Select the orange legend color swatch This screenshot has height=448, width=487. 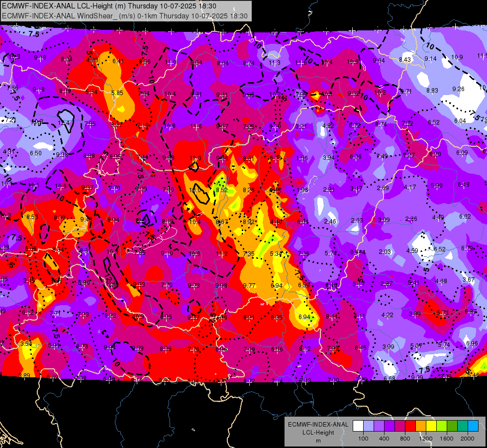pyautogui.click(x=421, y=426)
